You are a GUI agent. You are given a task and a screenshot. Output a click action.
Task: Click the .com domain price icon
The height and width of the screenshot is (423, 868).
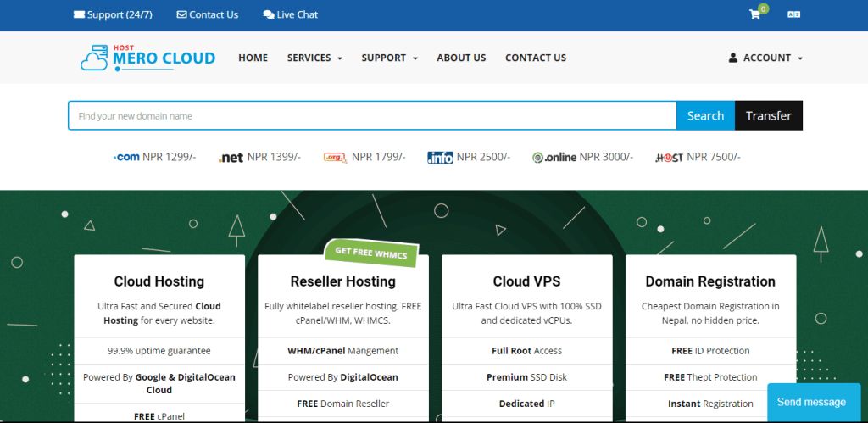click(x=126, y=157)
